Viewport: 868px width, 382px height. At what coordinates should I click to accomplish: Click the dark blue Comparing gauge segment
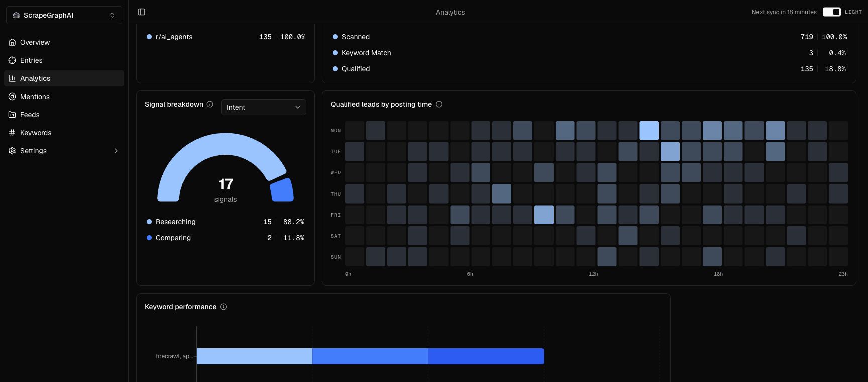click(282, 190)
